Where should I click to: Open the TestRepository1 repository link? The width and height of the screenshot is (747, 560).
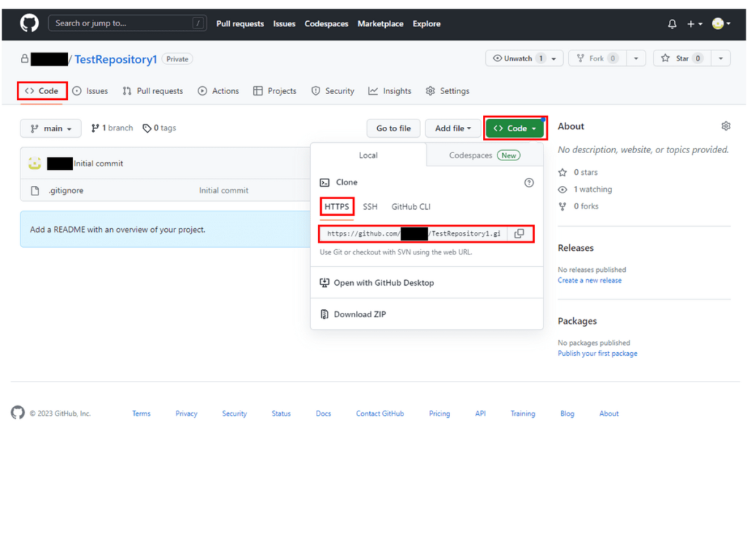(116, 59)
